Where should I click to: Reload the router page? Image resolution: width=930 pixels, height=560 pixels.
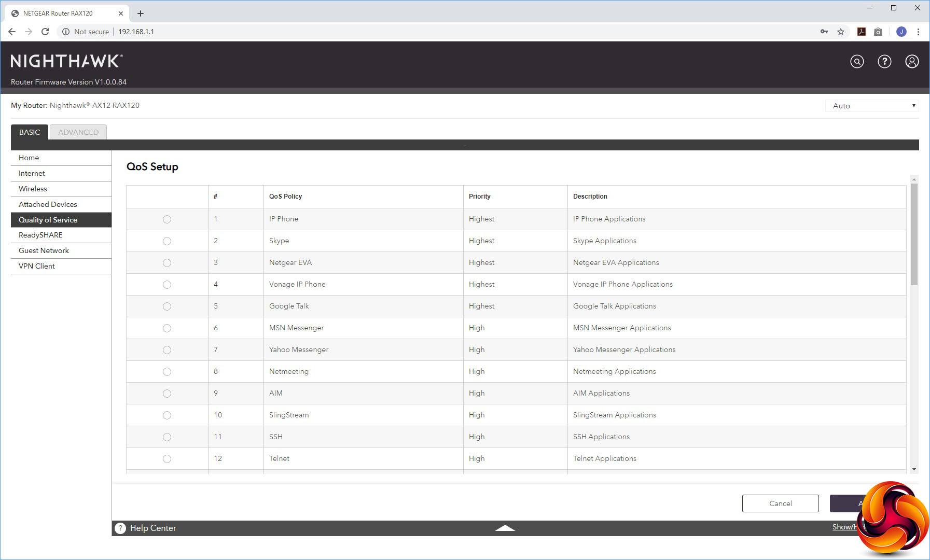pos(45,32)
